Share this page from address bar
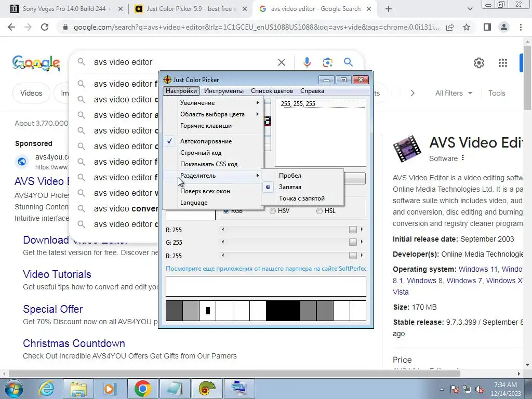Viewport: 532px width, 399px height. tap(450, 27)
